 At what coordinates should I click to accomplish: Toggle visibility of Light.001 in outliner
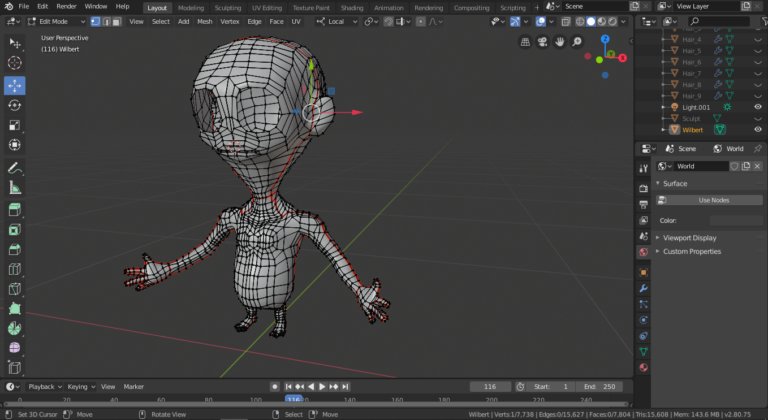[758, 107]
